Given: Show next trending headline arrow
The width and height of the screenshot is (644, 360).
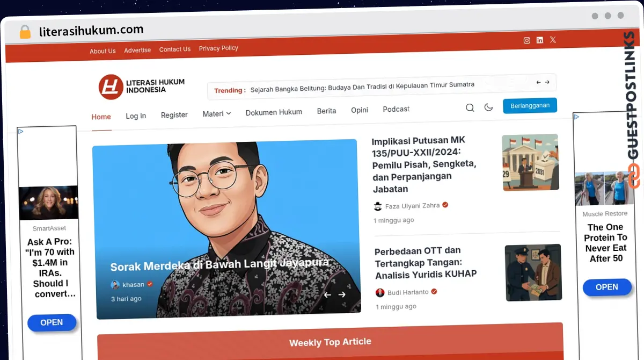Looking at the screenshot, I should [x=547, y=82].
